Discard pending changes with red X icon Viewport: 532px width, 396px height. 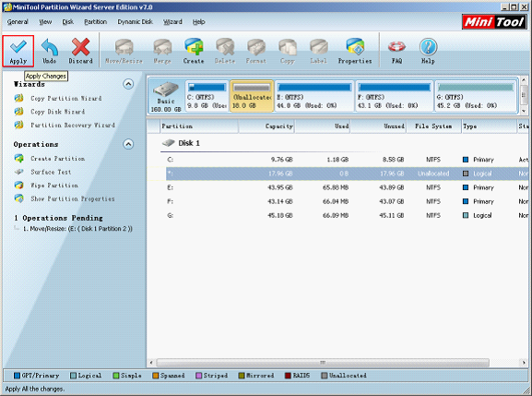tap(80, 51)
